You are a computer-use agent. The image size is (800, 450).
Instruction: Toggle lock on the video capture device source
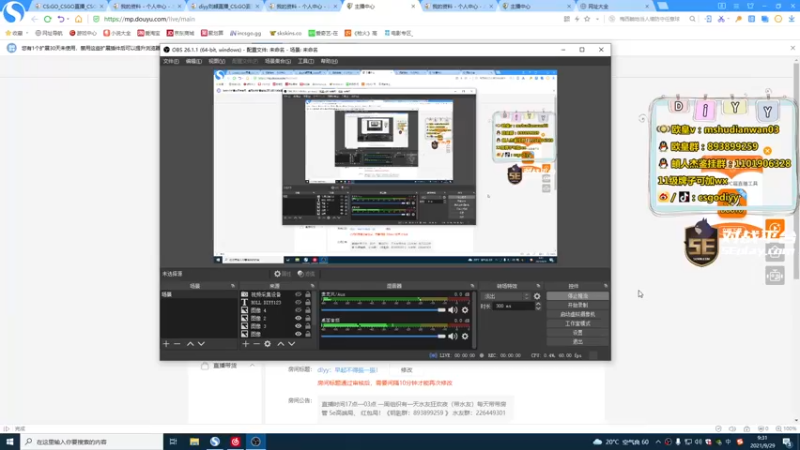(x=308, y=294)
